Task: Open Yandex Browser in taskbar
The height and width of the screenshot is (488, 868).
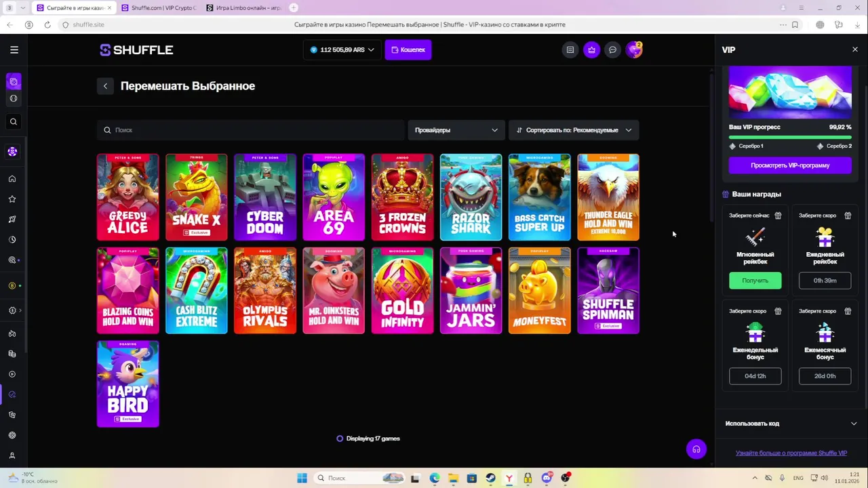Action: pyautogui.click(x=509, y=478)
